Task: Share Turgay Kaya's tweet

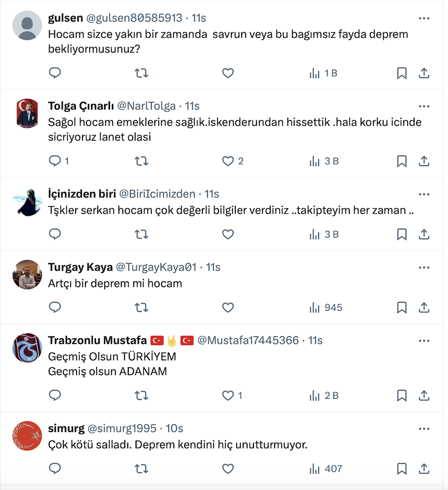Action: click(x=424, y=308)
